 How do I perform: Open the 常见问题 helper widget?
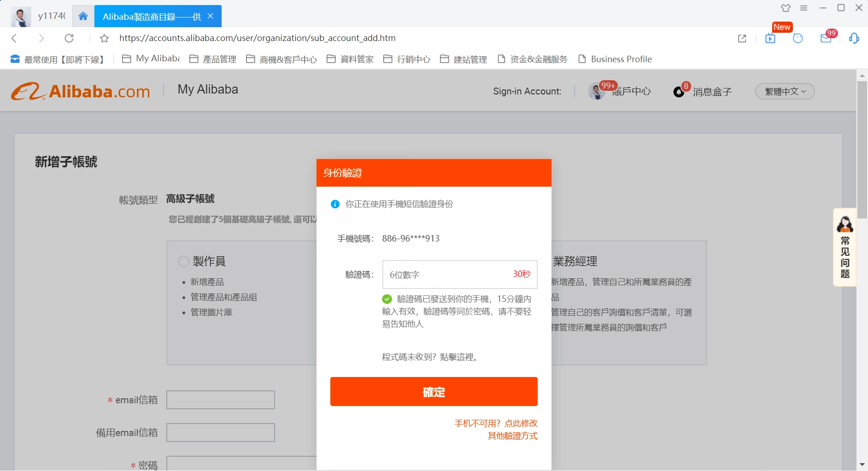(845, 247)
